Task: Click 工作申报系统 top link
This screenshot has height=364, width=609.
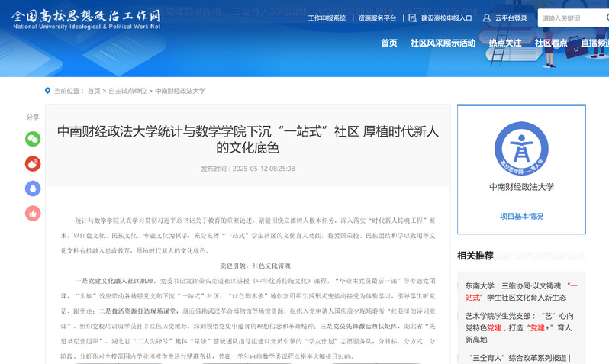Action: 327,18
